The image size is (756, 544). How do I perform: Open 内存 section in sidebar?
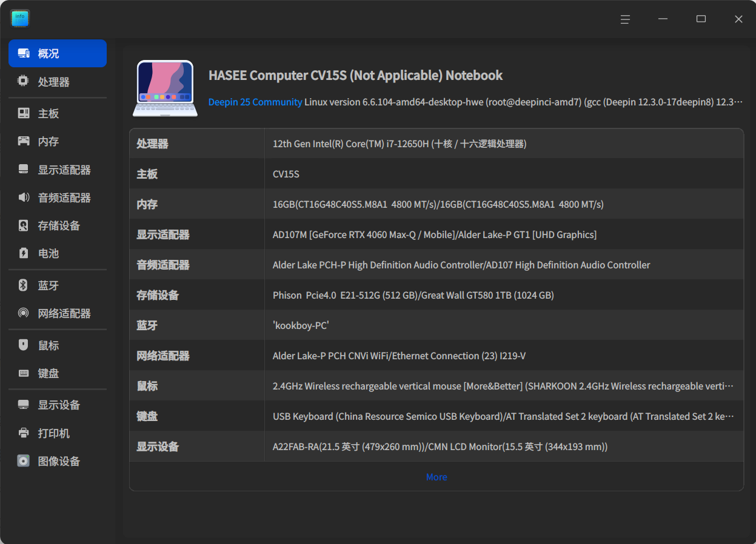(58, 141)
